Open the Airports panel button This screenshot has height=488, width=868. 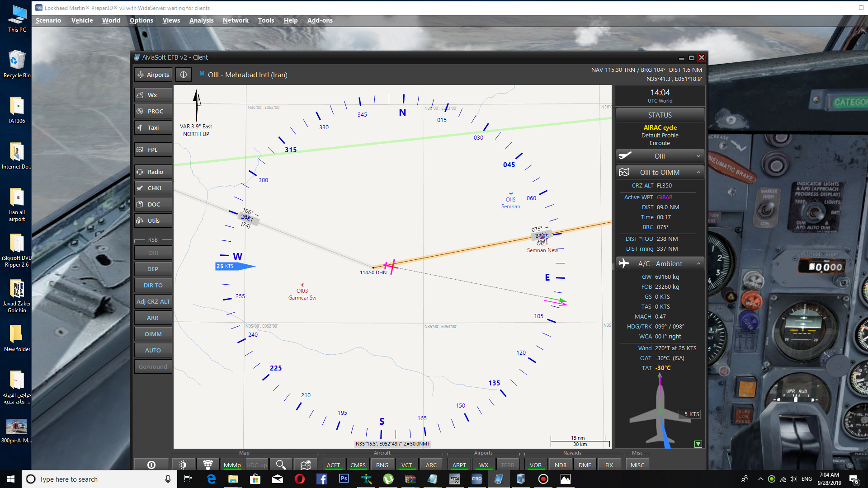tap(153, 75)
